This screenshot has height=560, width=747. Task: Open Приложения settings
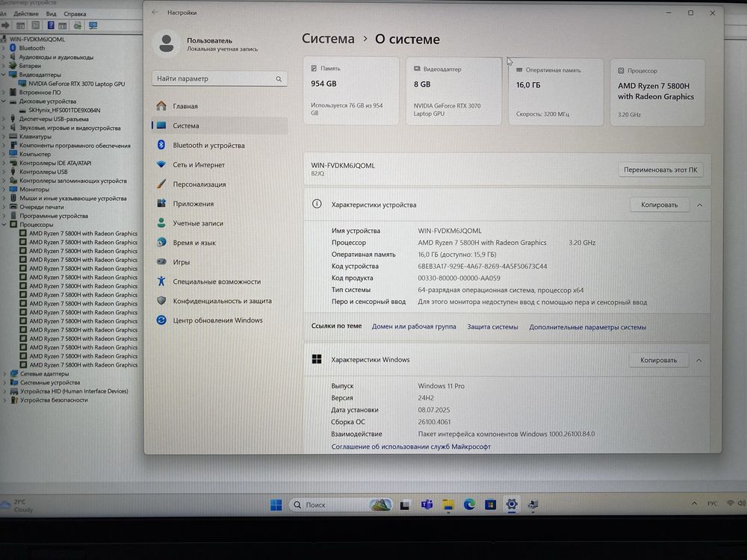tap(220, 204)
